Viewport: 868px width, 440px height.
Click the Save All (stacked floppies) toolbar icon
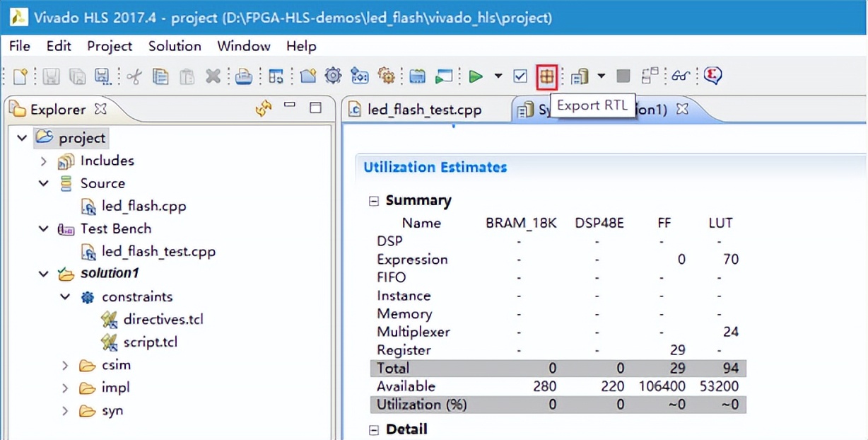coord(77,76)
